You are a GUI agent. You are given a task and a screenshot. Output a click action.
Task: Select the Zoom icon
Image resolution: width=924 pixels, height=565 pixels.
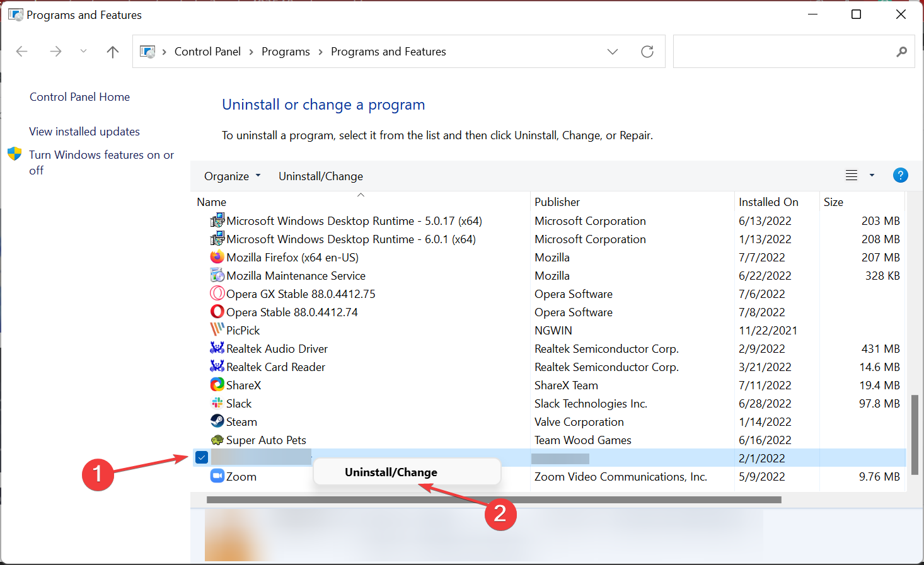pyautogui.click(x=217, y=476)
